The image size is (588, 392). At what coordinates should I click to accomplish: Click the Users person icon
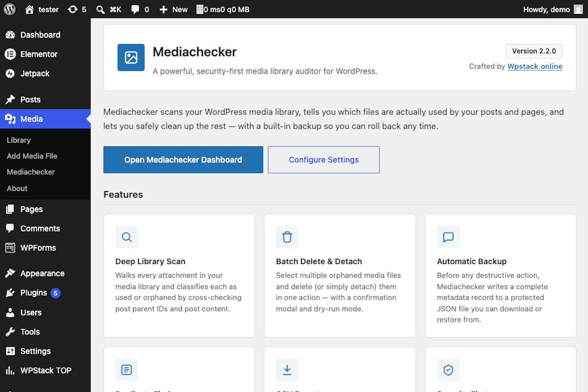point(10,313)
